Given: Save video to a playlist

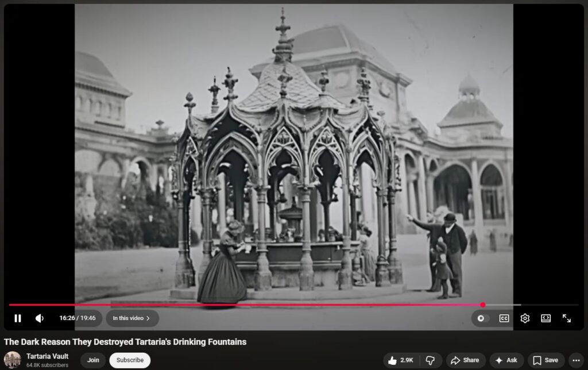Looking at the screenshot, I should 546,360.
